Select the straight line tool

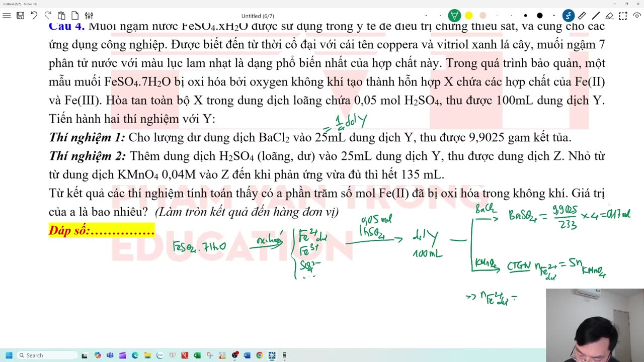(x=595, y=16)
